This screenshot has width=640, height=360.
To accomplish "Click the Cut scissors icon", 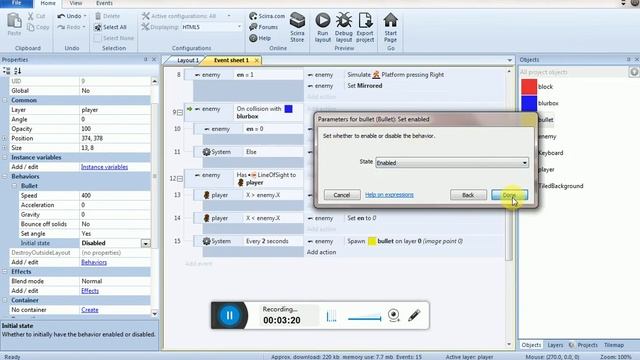I will point(31,16).
